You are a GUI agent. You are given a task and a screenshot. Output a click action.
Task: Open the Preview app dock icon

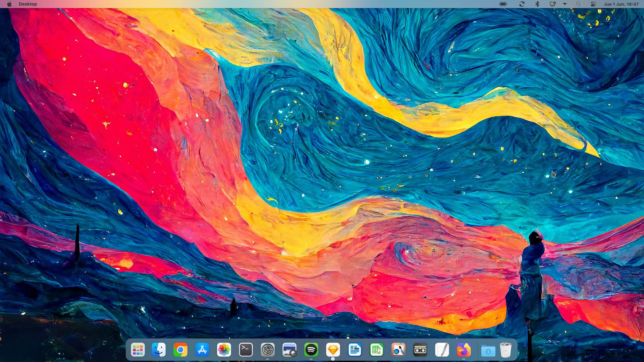click(289, 350)
